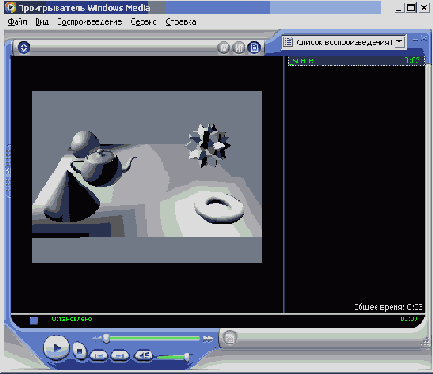433x374 pixels.
Task: Select the first playlist entry
Action: pyautogui.click(x=356, y=61)
